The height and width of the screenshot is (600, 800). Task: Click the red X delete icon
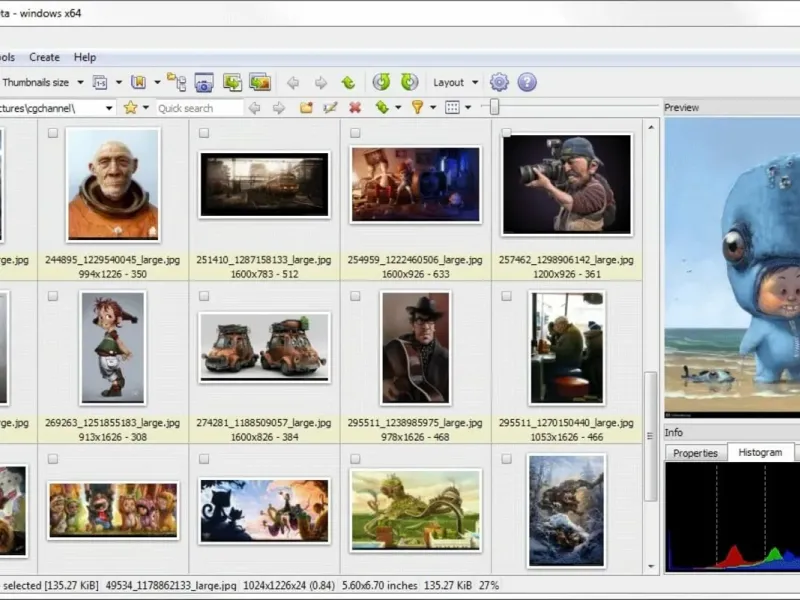(x=354, y=108)
